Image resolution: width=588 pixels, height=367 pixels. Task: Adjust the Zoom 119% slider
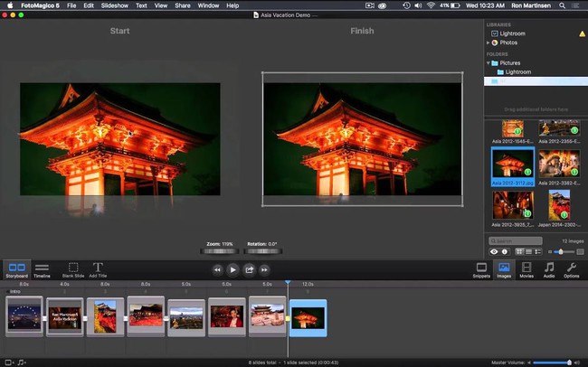pos(220,251)
